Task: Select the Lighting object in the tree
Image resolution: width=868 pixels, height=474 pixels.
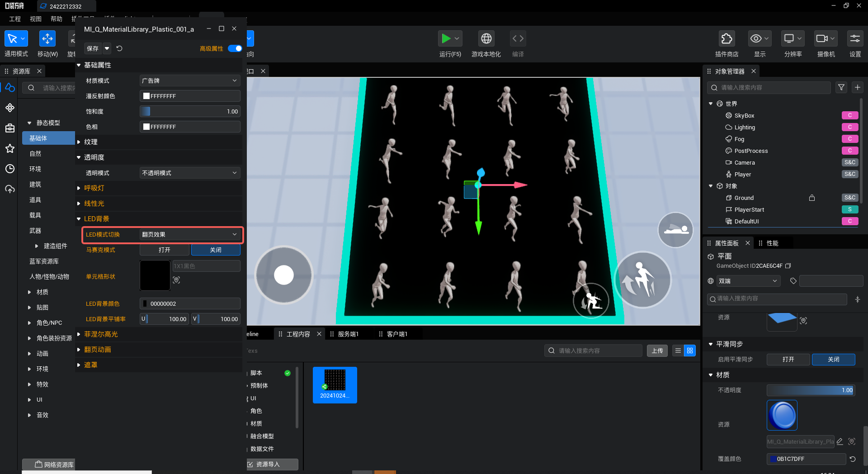Action: tap(744, 127)
